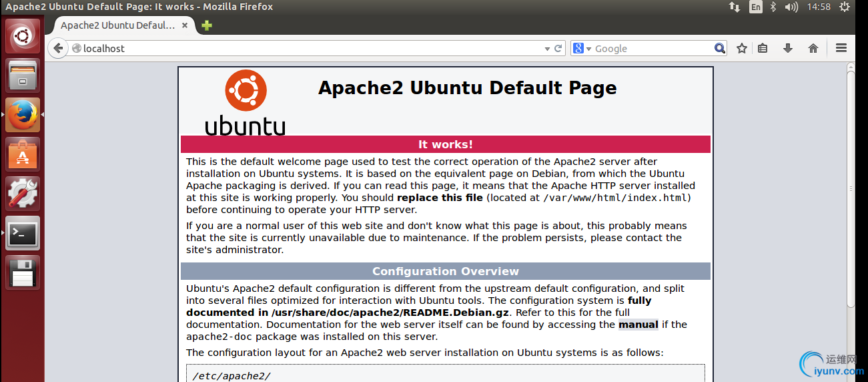Open the Terminal from the launcher
The image size is (868, 382).
[23, 232]
